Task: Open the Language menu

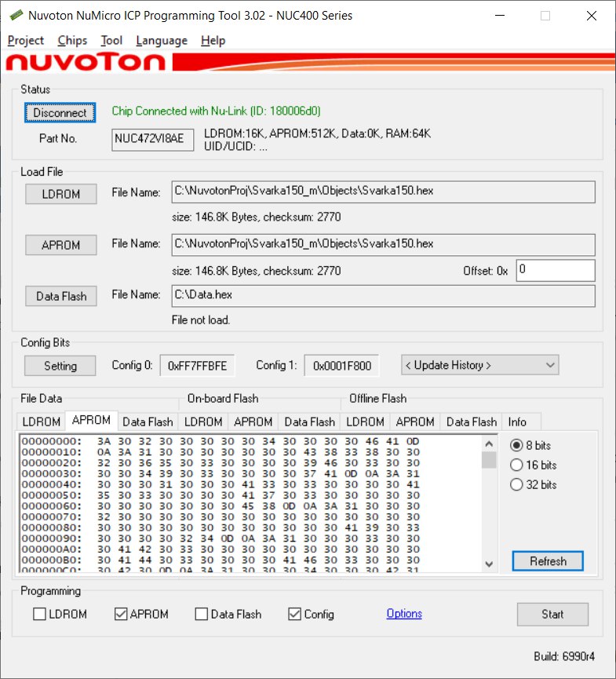Action: [162, 41]
